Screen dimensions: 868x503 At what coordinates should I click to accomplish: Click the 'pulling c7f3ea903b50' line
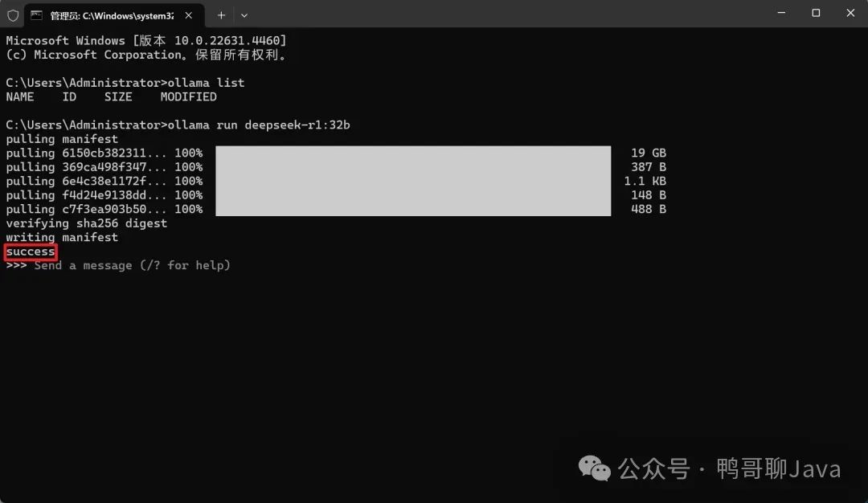[x=336, y=209]
